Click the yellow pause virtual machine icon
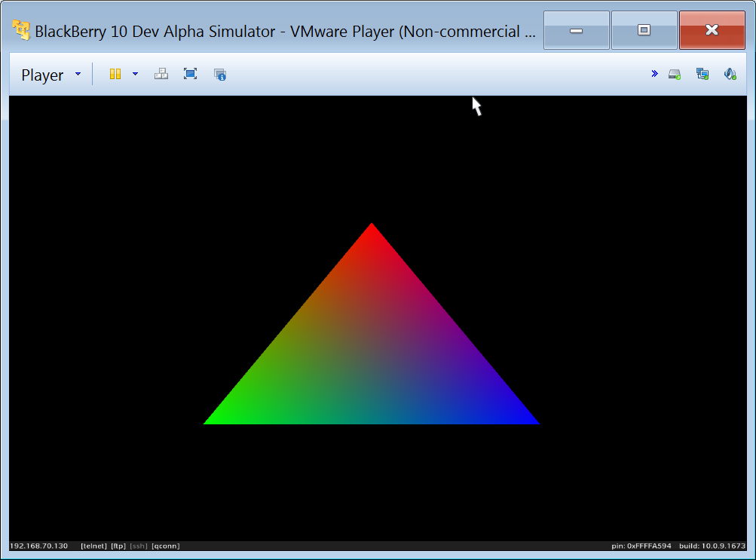Screen dimensions: 756x560 (115, 74)
